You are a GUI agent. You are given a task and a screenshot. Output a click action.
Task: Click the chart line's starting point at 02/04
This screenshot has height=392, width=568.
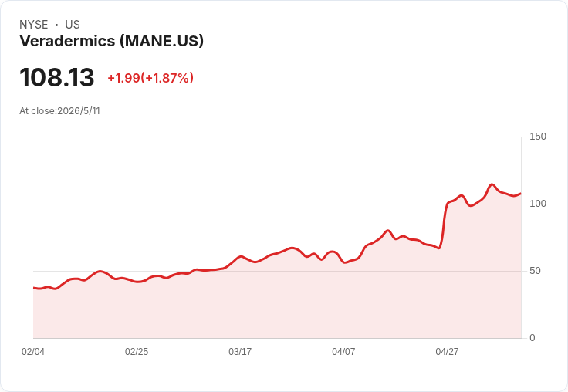(x=34, y=288)
